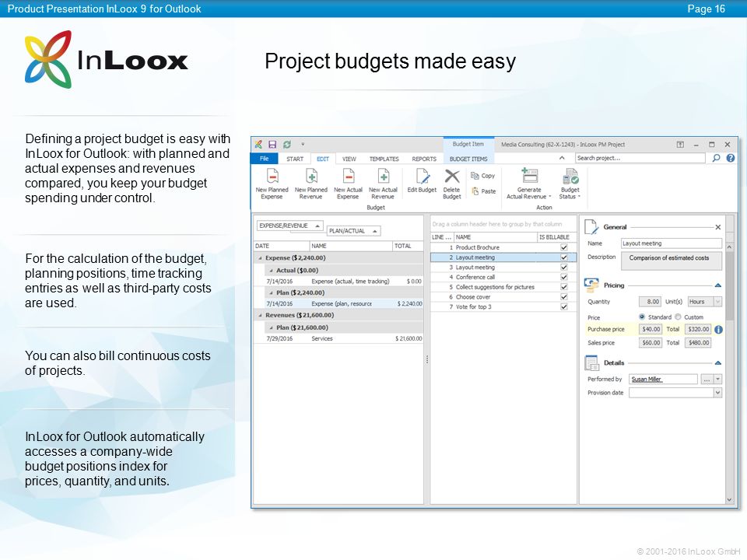Toggle billable checkbox for Conference call
Image resolution: width=747 pixels, height=560 pixels.
coord(564,277)
